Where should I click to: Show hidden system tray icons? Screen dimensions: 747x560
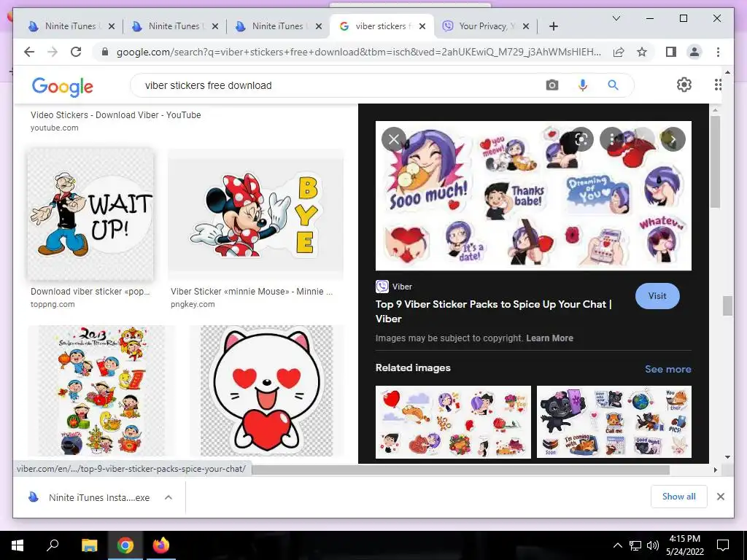click(617, 545)
